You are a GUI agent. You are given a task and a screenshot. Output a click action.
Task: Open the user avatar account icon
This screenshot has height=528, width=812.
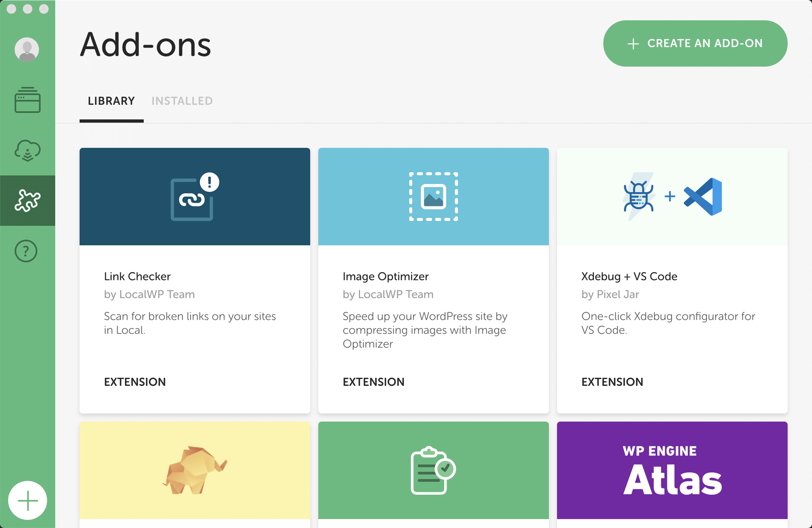tap(27, 50)
